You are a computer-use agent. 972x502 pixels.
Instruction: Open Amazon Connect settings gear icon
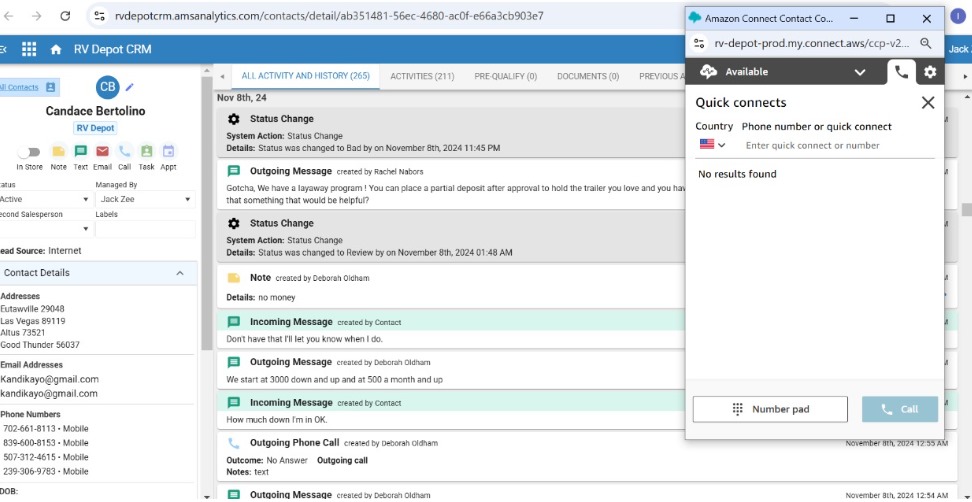tap(930, 72)
